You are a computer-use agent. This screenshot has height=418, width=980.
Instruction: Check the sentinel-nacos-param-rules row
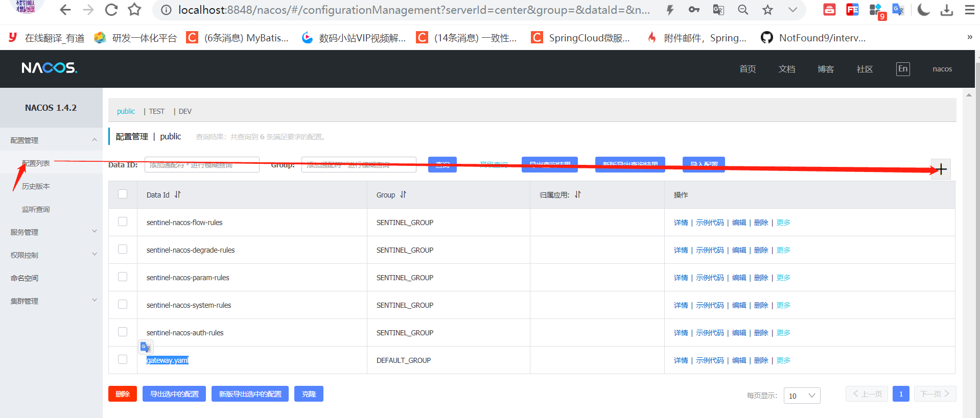[x=123, y=277]
